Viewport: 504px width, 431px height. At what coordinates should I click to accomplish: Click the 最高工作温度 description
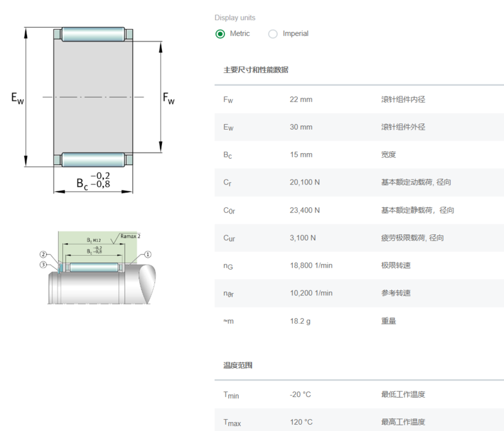click(403, 422)
